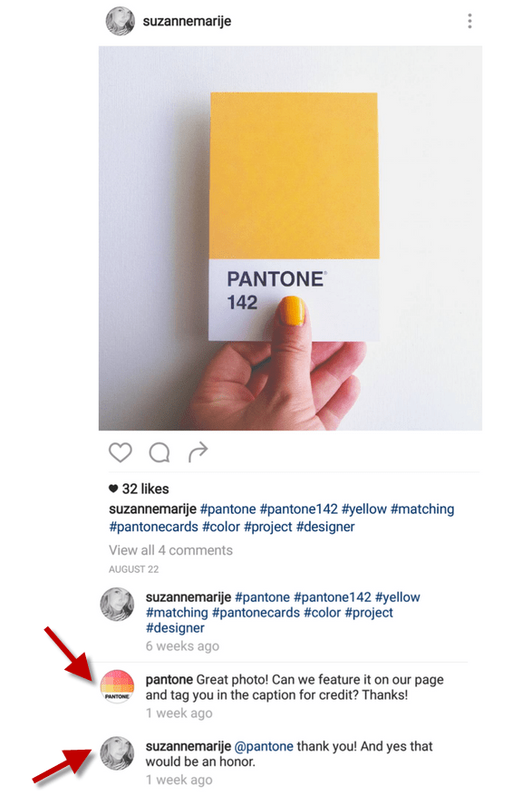Open the Pantone profile avatar in comments
The height and width of the screenshot is (805, 532).
(x=117, y=686)
